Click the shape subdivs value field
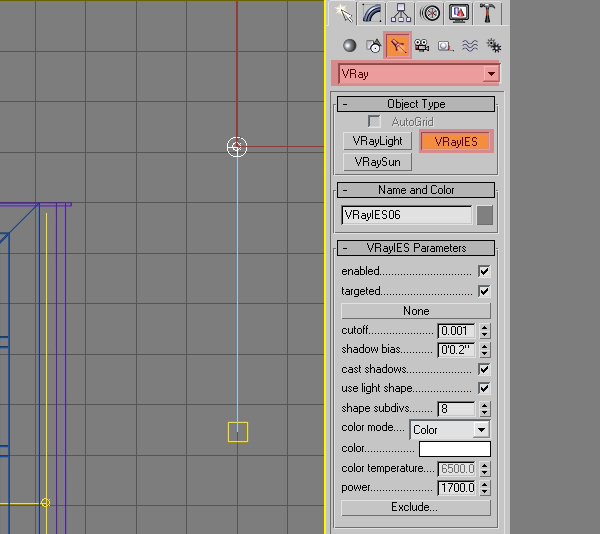600x534 pixels. point(456,409)
